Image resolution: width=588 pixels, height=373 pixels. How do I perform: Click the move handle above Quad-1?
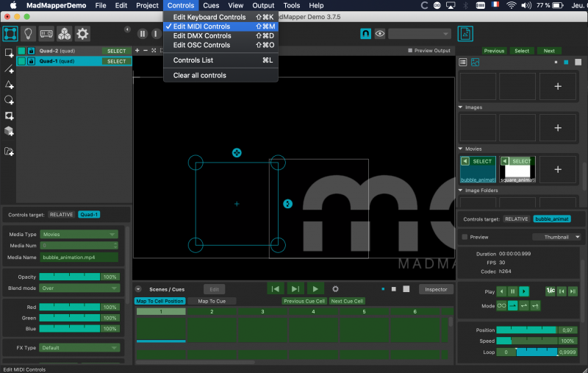point(237,153)
